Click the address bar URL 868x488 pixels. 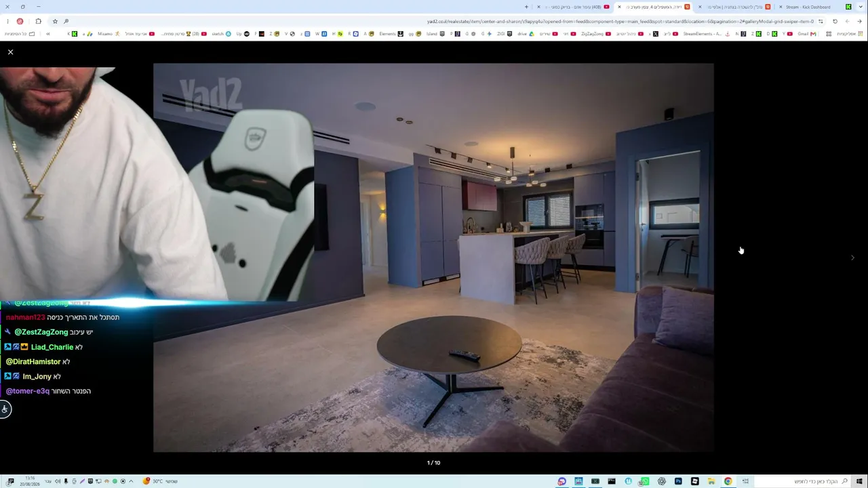pyautogui.click(x=620, y=21)
